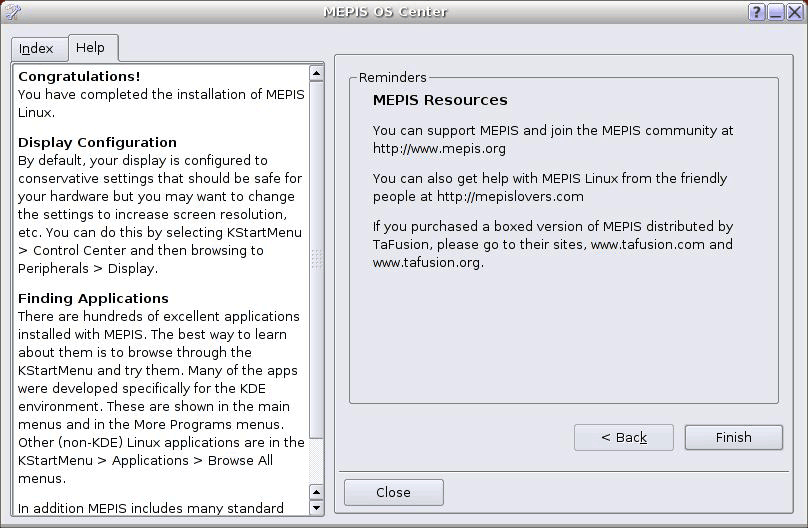Click the http://www.mepis.org address text
The width and height of the screenshot is (808, 528).
coord(439,149)
